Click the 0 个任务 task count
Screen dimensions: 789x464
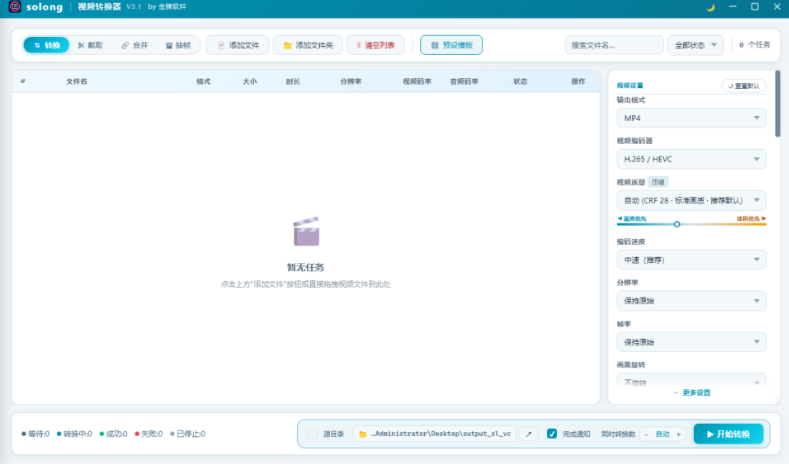point(754,45)
